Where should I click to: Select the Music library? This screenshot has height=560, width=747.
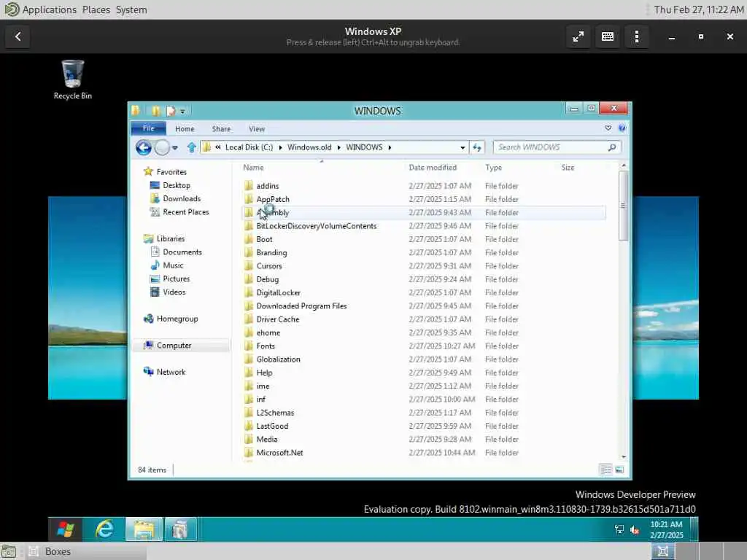click(167, 265)
